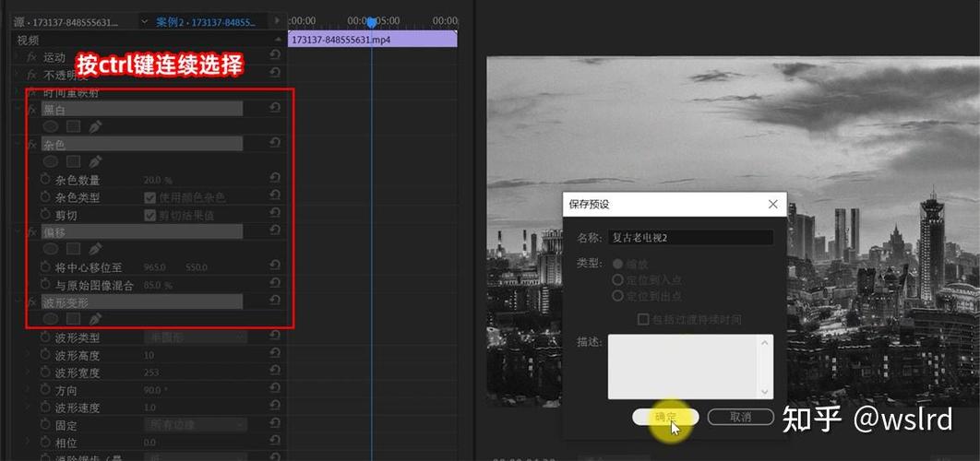
Task: Create ellipse mask under 杂色
Action: 51,161
